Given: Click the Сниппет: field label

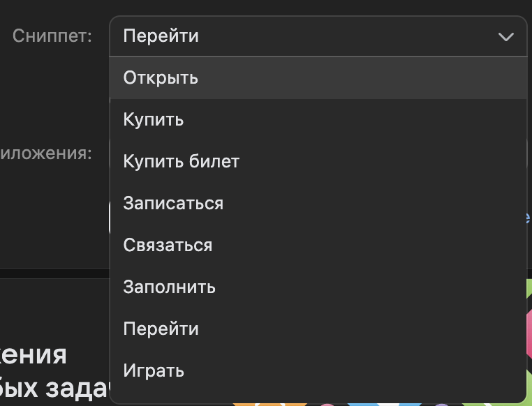Looking at the screenshot, I should tap(52, 36).
